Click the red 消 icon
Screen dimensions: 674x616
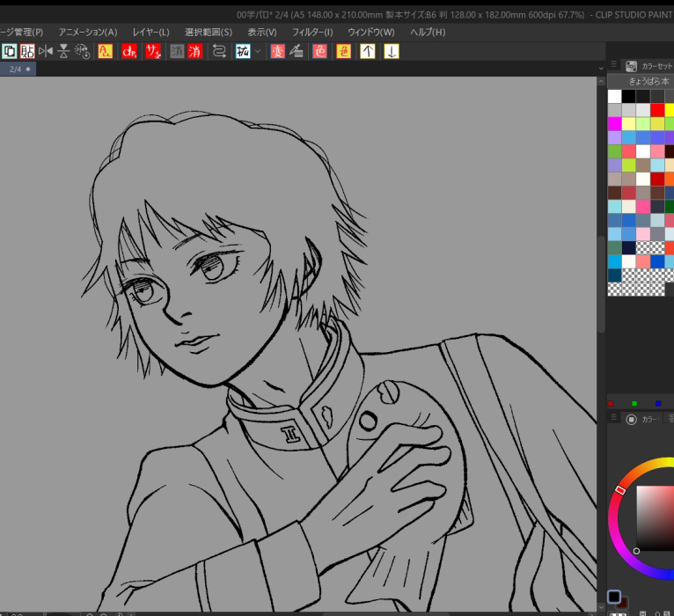point(194,52)
